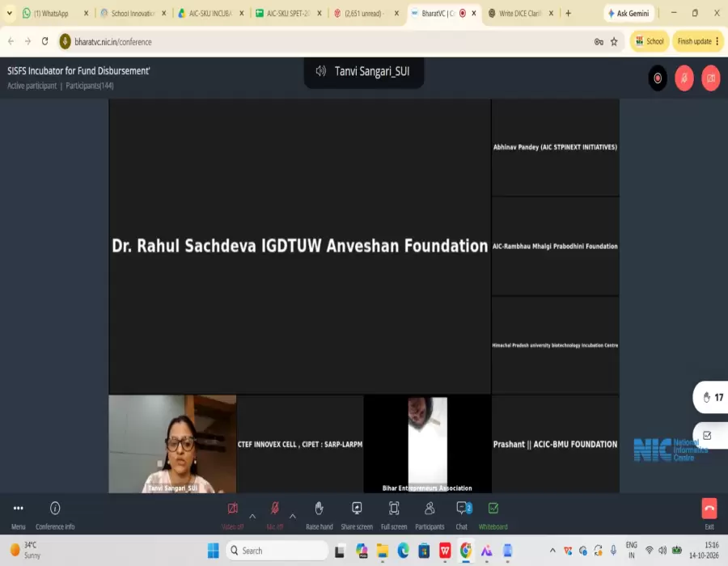Open the Windows Start menu
The width and height of the screenshot is (728, 566).
tap(213, 551)
